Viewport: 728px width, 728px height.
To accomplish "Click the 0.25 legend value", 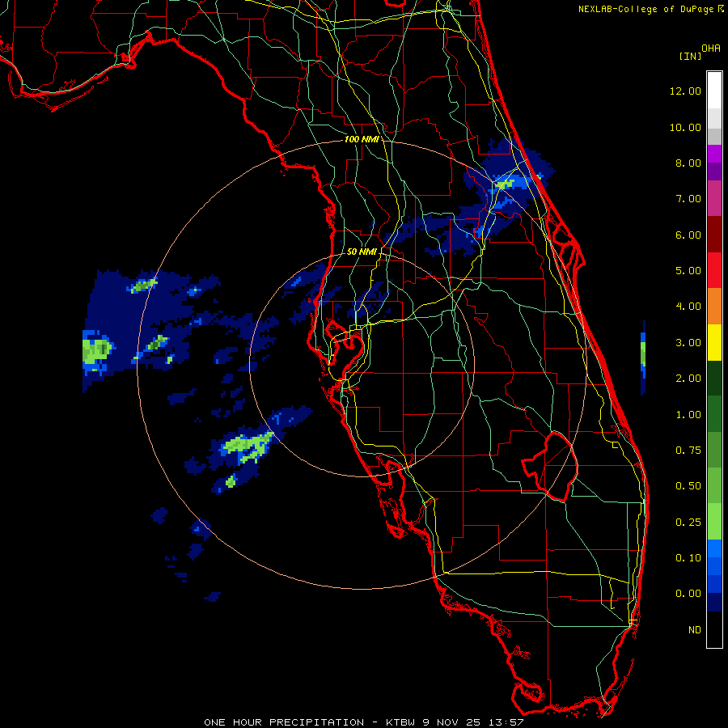I will point(688,523).
